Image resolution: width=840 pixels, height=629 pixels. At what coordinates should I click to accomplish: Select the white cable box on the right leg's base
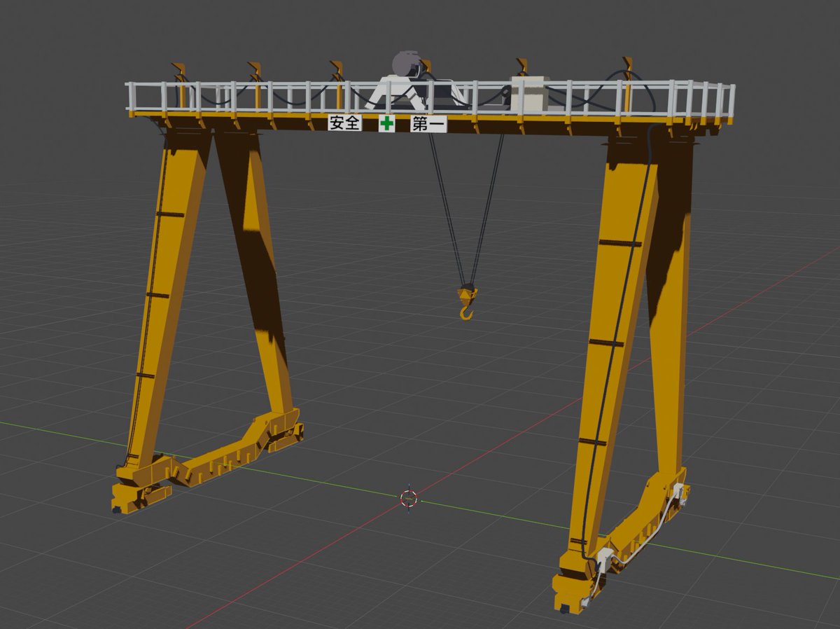(x=604, y=560)
